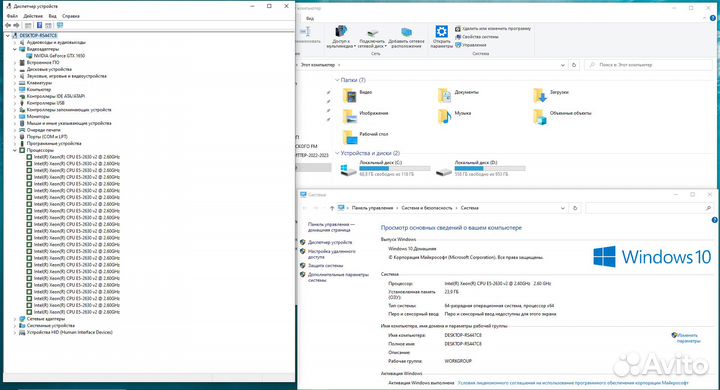
Task: Open address history dropdown in Explorer address bar
Action: point(562,65)
